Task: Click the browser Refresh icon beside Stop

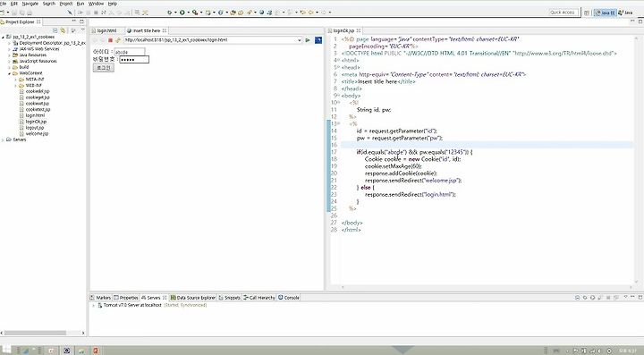Action: 117,40
